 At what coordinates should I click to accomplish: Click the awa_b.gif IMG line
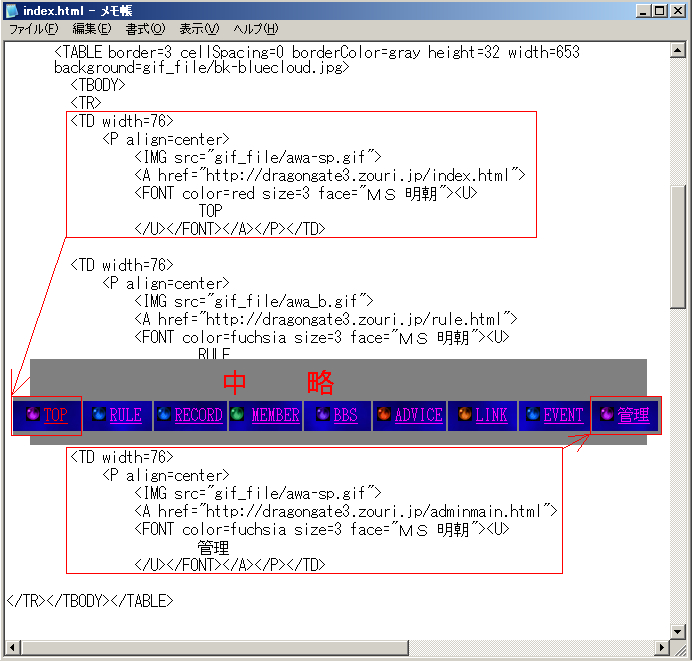(254, 301)
